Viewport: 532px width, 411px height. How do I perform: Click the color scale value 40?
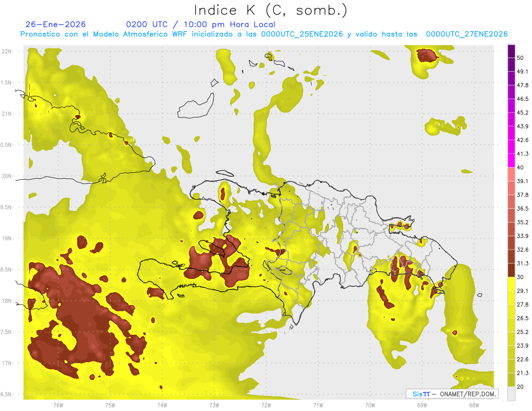click(521, 168)
